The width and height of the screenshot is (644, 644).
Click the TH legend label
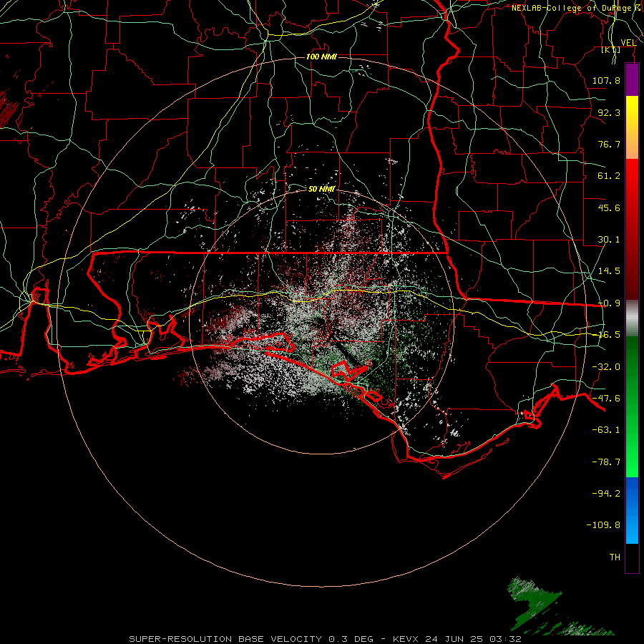(x=615, y=557)
